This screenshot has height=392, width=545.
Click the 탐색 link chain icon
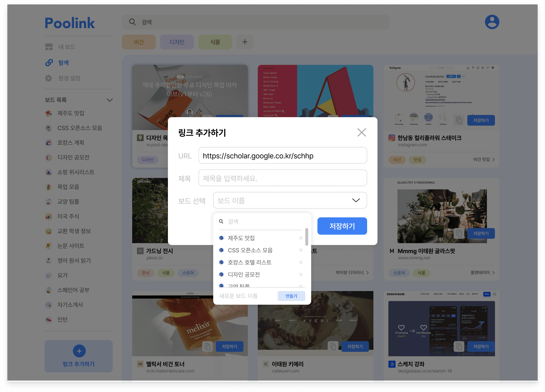tap(49, 62)
